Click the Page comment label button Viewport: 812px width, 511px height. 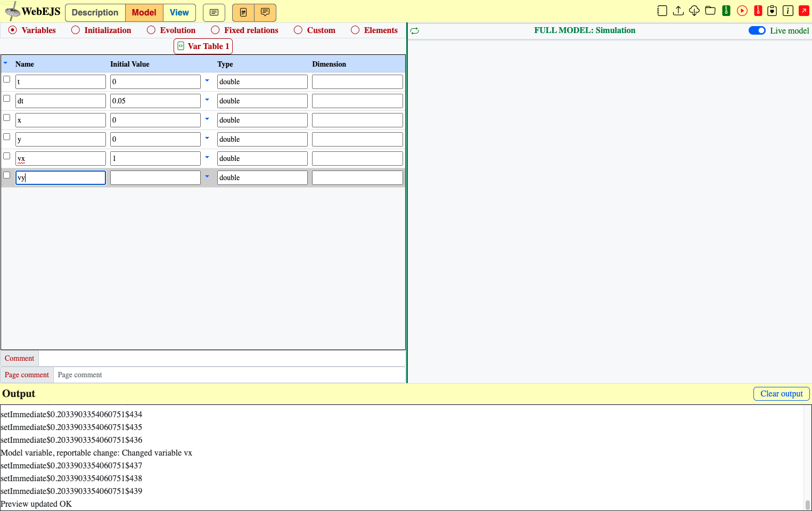pyautogui.click(x=27, y=375)
